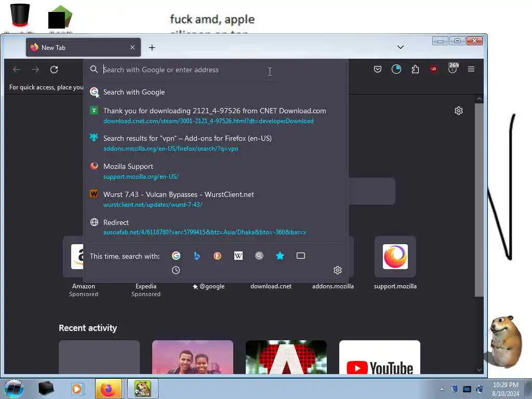Go forward with the forward arrow
Image resolution: width=532 pixels, height=399 pixels.
[x=35, y=70]
